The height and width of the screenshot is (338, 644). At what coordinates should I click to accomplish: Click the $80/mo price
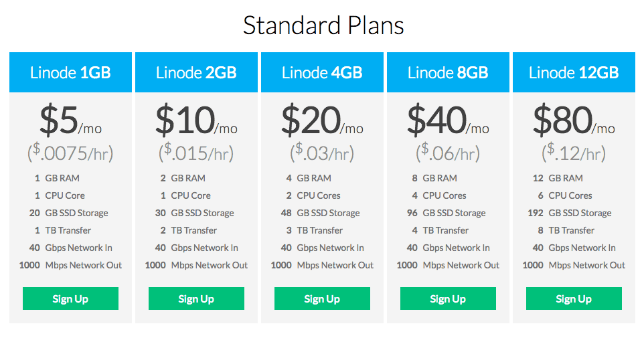click(574, 120)
